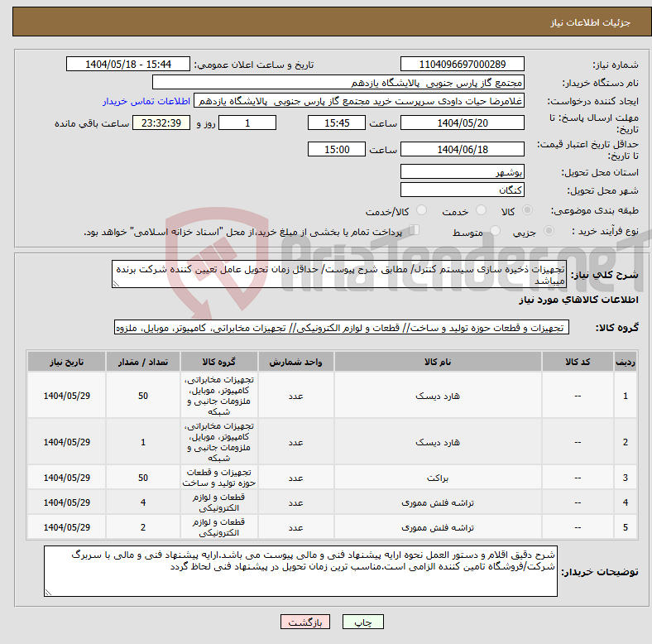Screen dimensions: 652x644
Task: Click the price validity time 15:00
Action: (x=337, y=149)
